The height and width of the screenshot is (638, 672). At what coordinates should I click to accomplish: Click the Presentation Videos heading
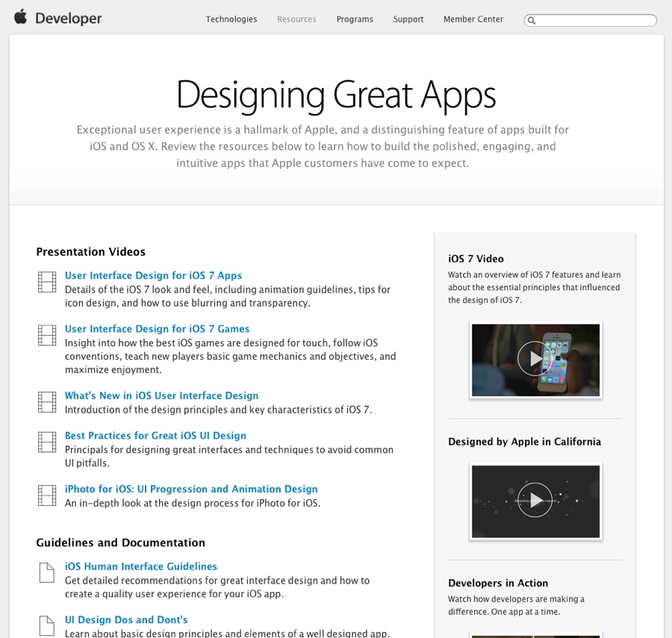coord(91,251)
